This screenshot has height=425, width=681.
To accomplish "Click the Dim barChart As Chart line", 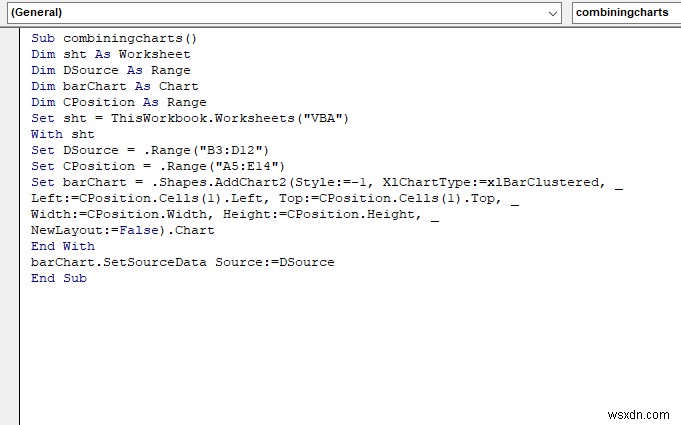I will (110, 86).
